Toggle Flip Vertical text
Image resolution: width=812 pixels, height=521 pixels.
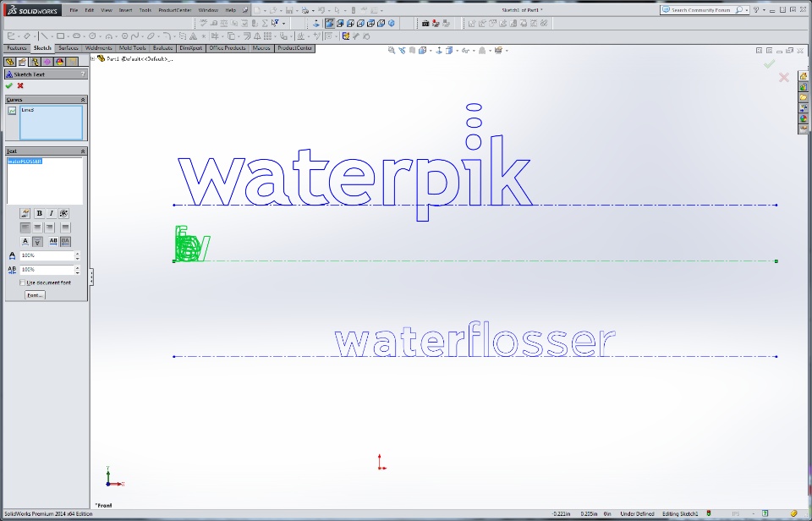[x=37, y=241]
